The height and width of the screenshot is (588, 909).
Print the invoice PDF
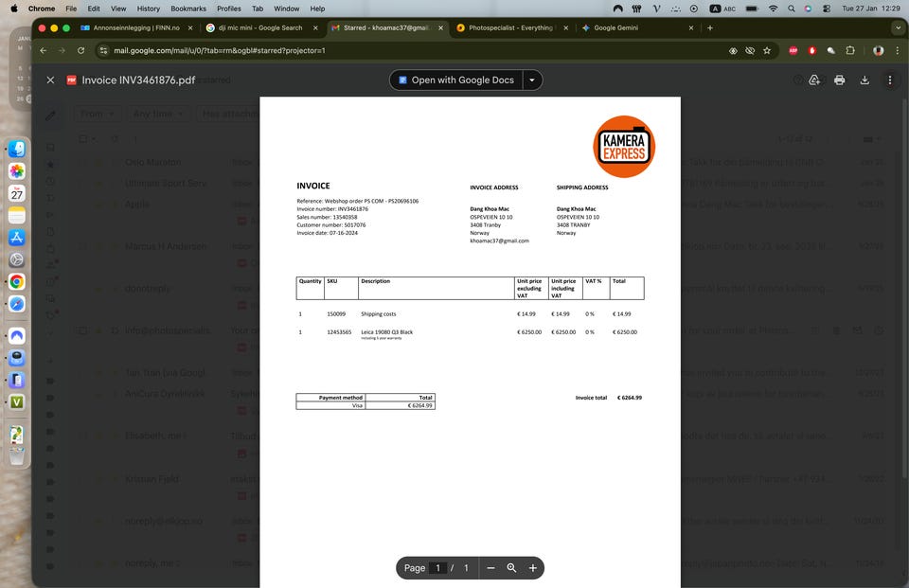[840, 80]
